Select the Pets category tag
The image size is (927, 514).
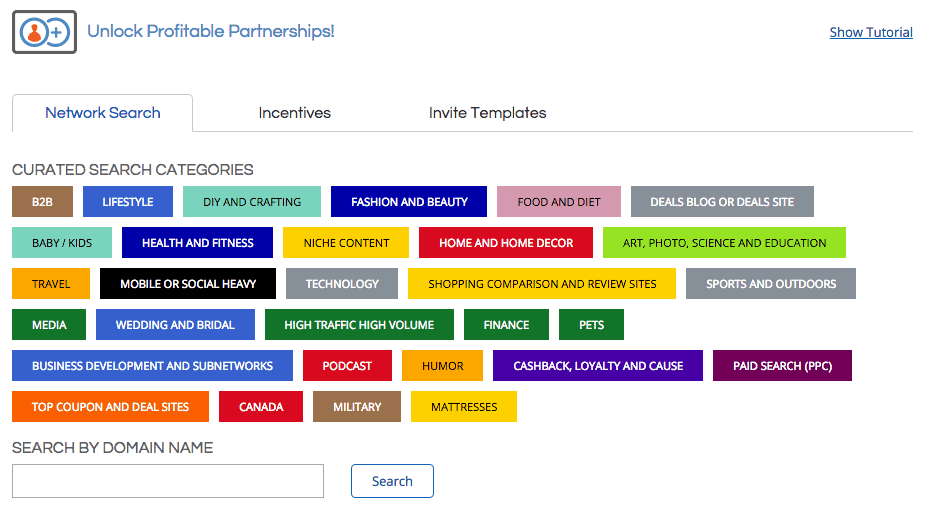[x=591, y=325]
